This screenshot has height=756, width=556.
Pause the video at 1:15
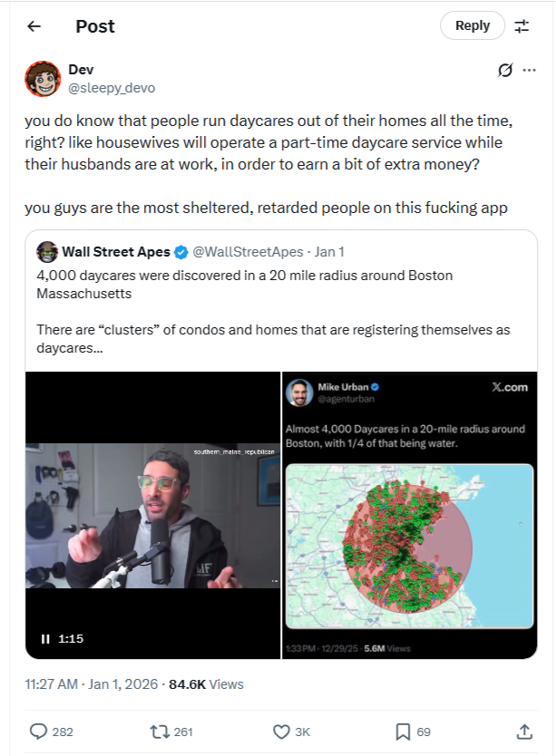point(45,639)
